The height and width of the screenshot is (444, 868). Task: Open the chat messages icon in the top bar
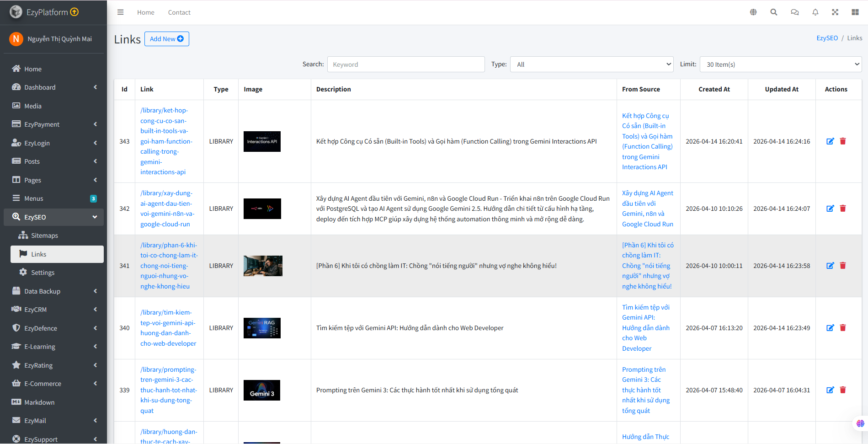pyautogui.click(x=794, y=12)
